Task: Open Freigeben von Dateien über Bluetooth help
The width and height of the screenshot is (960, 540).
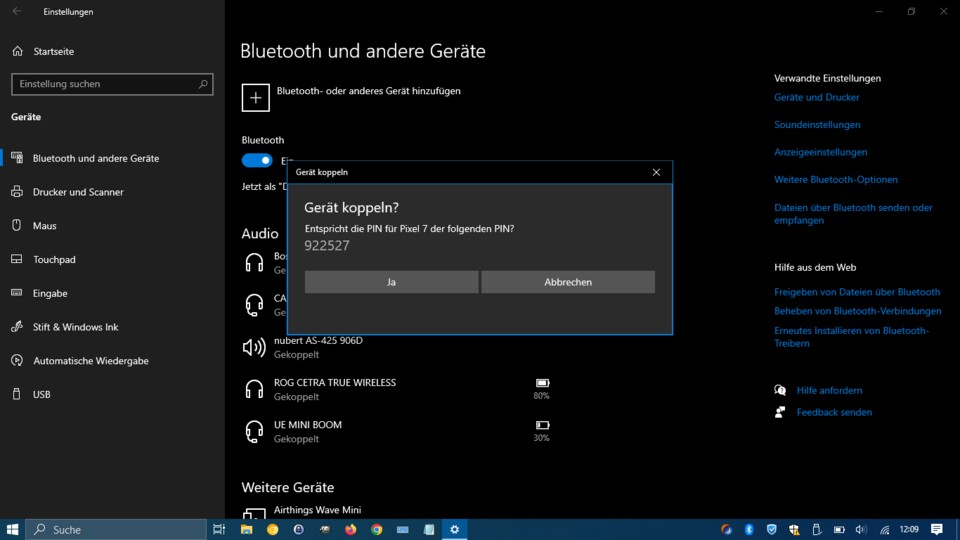Action: tap(857, 292)
